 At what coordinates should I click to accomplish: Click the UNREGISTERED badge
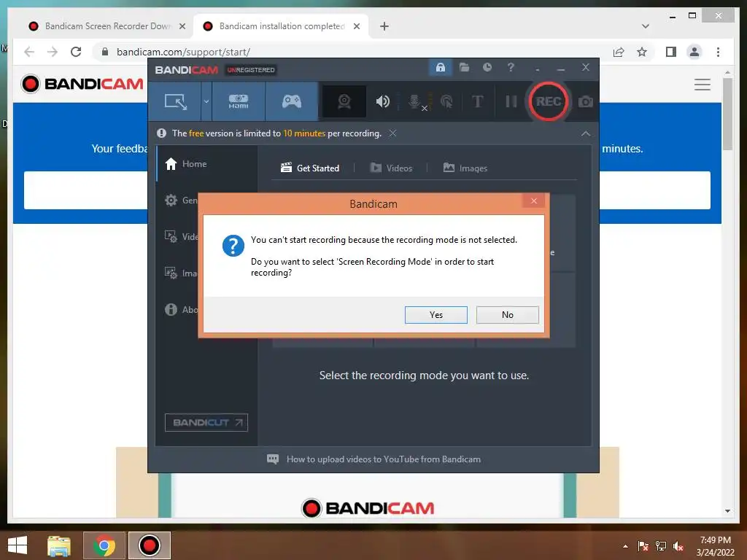251,70
